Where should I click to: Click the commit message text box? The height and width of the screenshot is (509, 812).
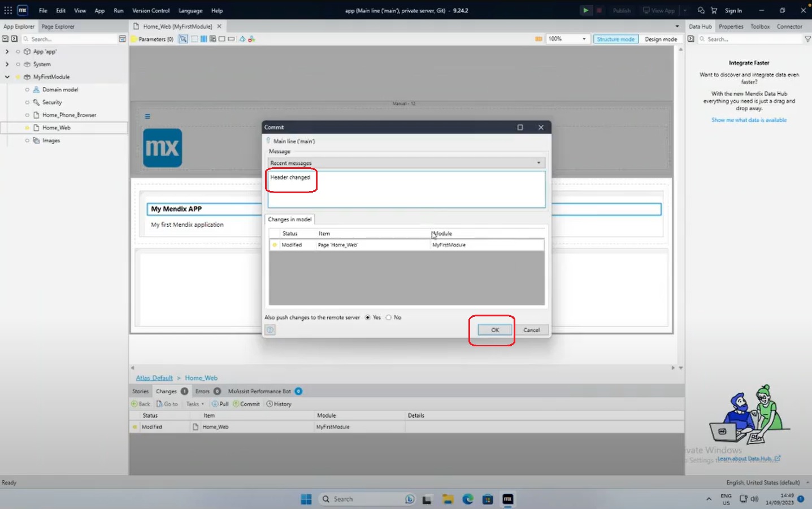(x=406, y=189)
